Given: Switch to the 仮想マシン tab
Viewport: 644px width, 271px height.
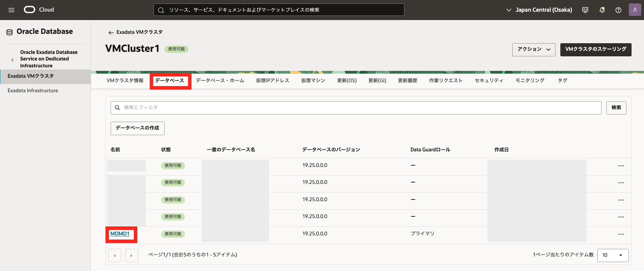Looking at the screenshot, I should tap(313, 81).
